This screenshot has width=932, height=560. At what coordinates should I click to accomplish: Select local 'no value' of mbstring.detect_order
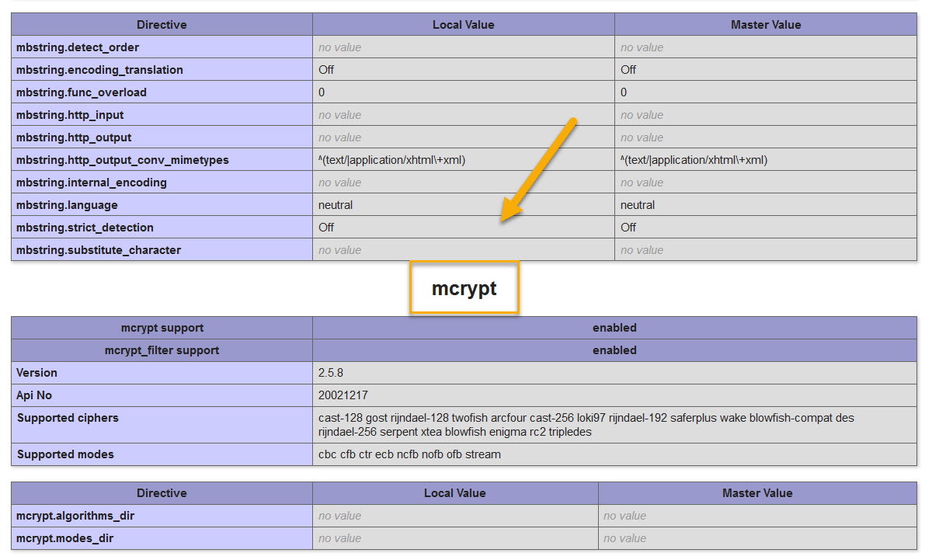[339, 47]
